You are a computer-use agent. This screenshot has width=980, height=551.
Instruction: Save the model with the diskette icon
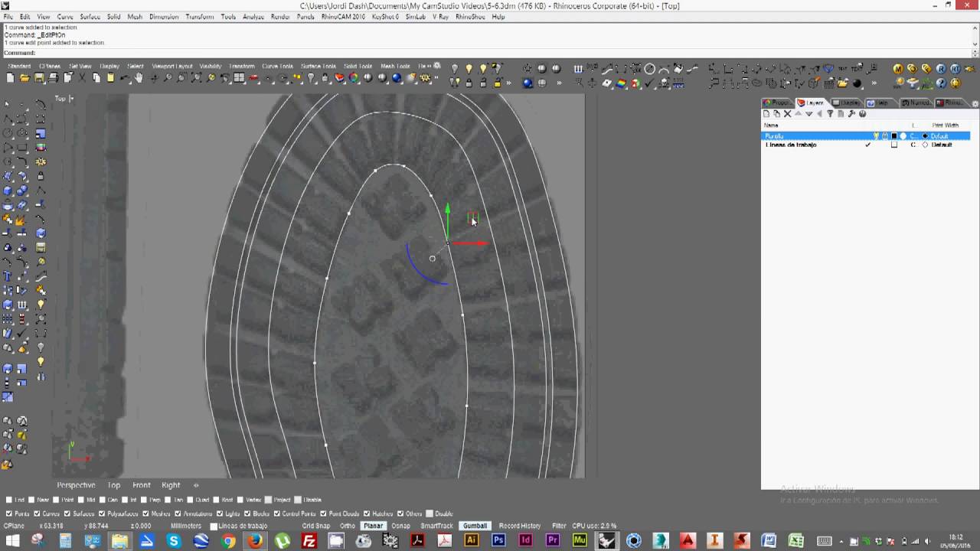[38, 78]
